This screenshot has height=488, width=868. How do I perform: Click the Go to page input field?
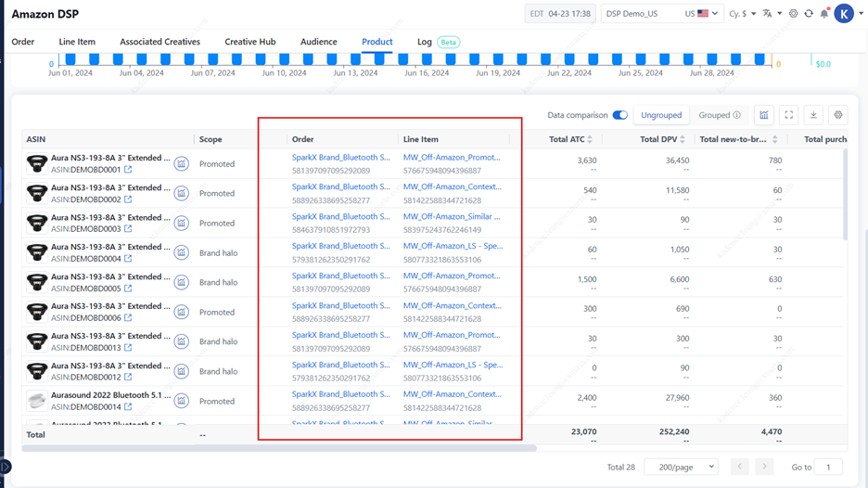coord(828,467)
